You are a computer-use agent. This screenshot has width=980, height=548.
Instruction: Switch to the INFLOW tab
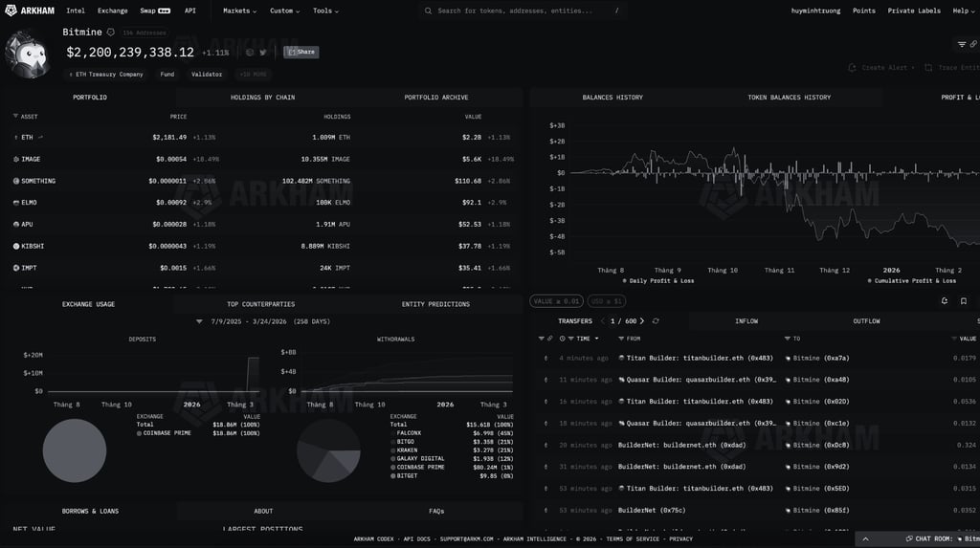tap(746, 321)
